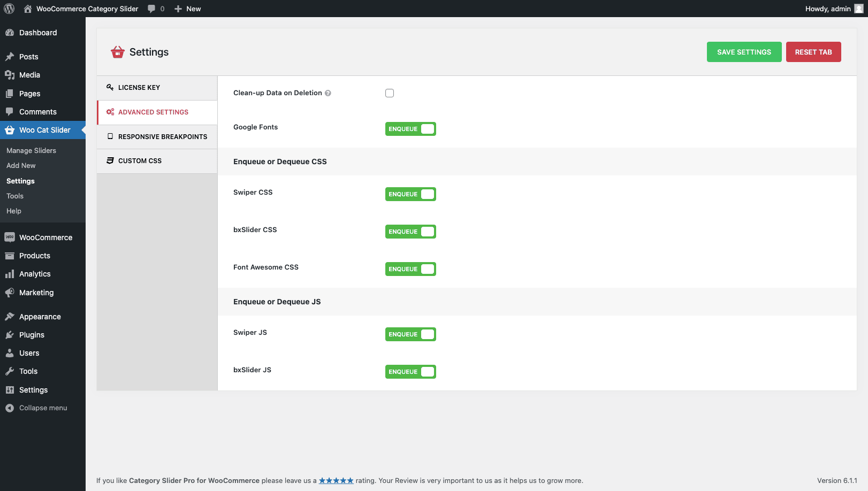The height and width of the screenshot is (491, 868).
Task: Click the five-star rating link in footer
Action: coord(336,481)
